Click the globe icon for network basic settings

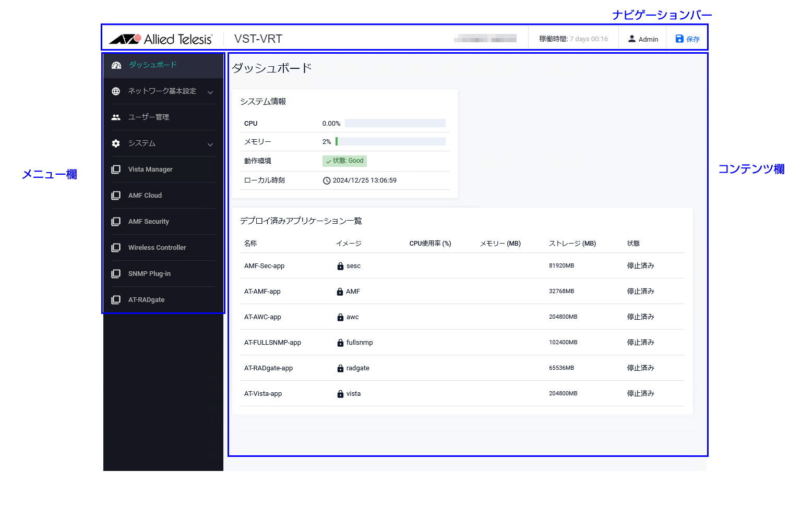116,91
